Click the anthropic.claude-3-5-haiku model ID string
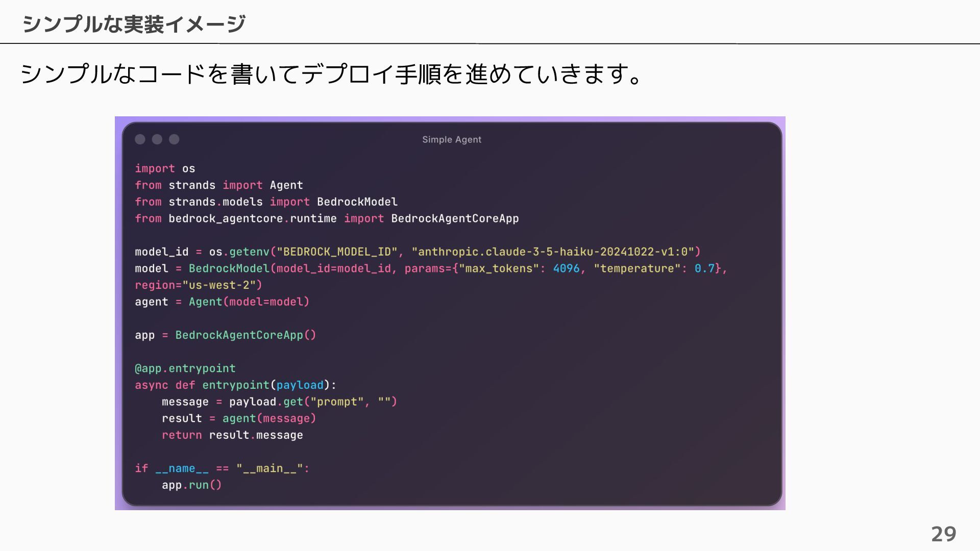 pyautogui.click(x=555, y=252)
